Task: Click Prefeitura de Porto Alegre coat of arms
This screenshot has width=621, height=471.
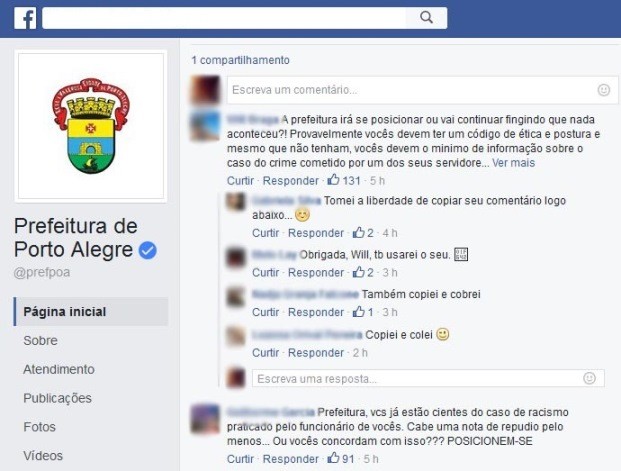Action: (91, 126)
